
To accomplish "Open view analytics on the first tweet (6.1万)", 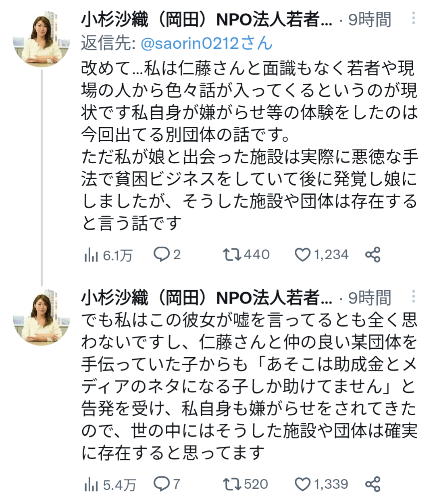I will tap(108, 255).
